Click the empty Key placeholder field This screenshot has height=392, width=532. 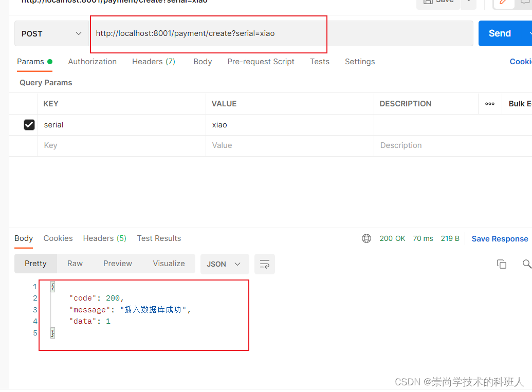tap(121, 145)
